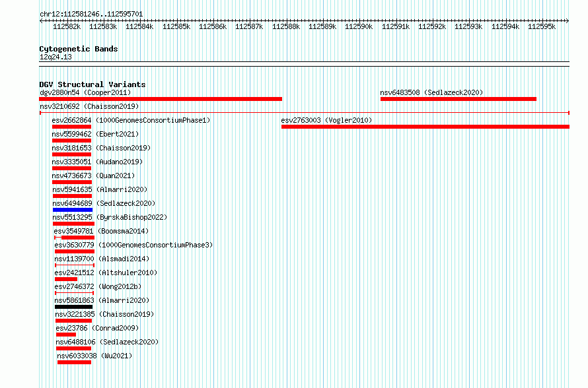Select the red bar for dgv2880n54
Viewport: 588px width, 388px height.
point(161,99)
